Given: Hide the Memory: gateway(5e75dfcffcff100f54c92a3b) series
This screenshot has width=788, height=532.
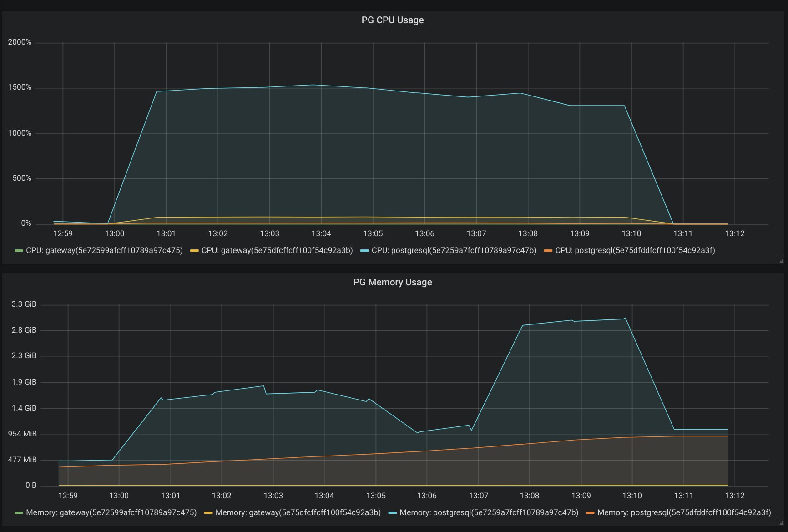Looking at the screenshot, I should point(298,512).
